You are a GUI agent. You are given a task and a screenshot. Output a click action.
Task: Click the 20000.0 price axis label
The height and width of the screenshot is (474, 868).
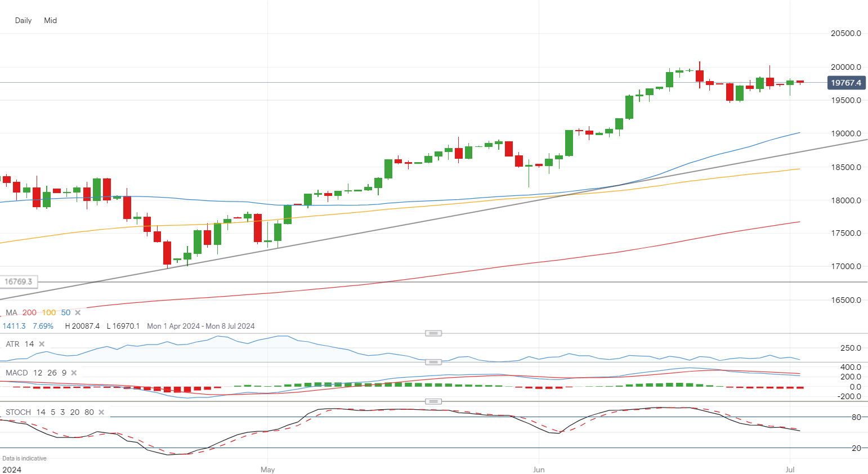(846, 67)
